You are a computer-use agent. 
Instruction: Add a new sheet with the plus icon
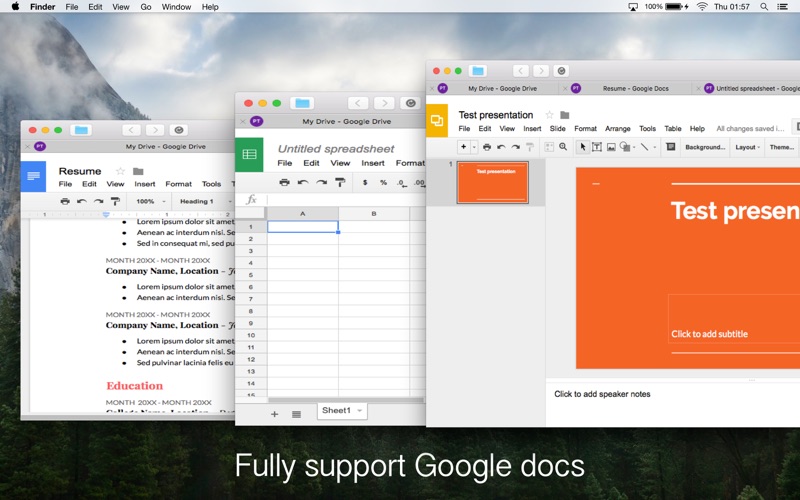click(x=275, y=413)
